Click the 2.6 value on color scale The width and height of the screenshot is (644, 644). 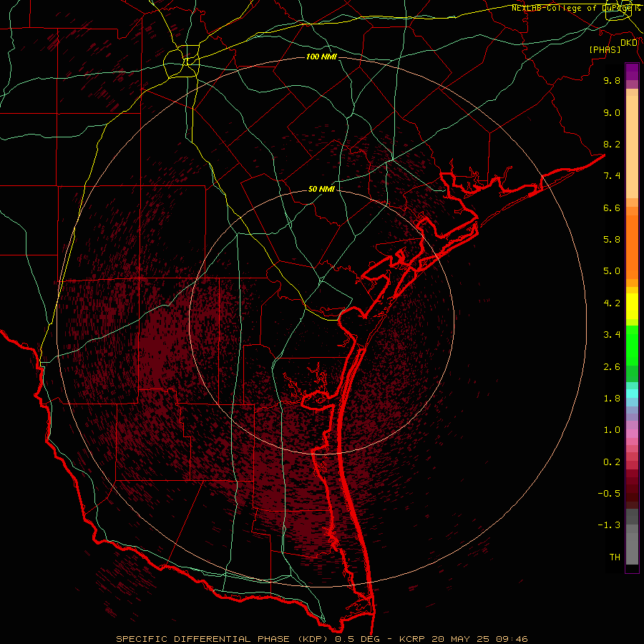[612, 367]
